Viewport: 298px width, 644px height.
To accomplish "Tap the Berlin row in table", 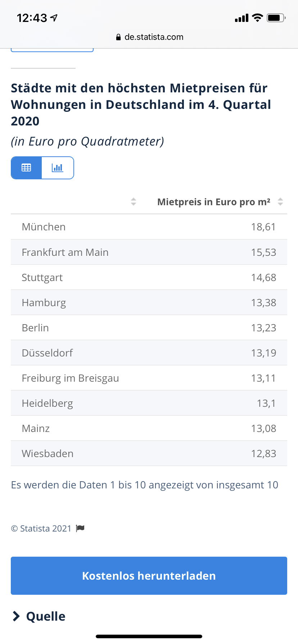I will coord(149,328).
